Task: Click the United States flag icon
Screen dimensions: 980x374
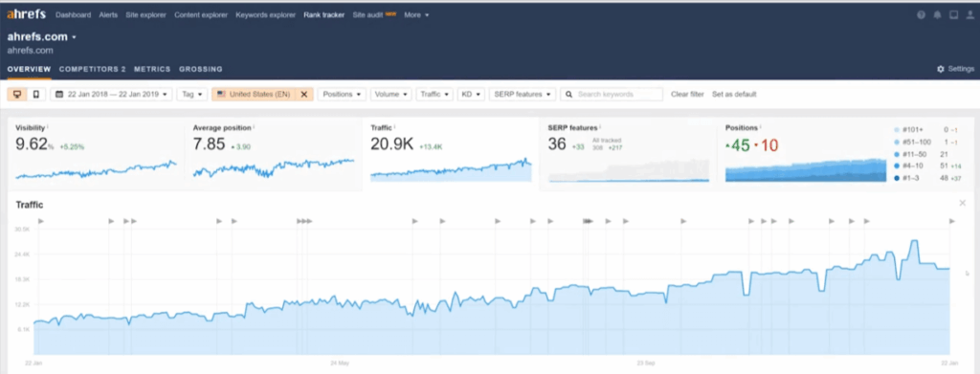Action: [221, 95]
